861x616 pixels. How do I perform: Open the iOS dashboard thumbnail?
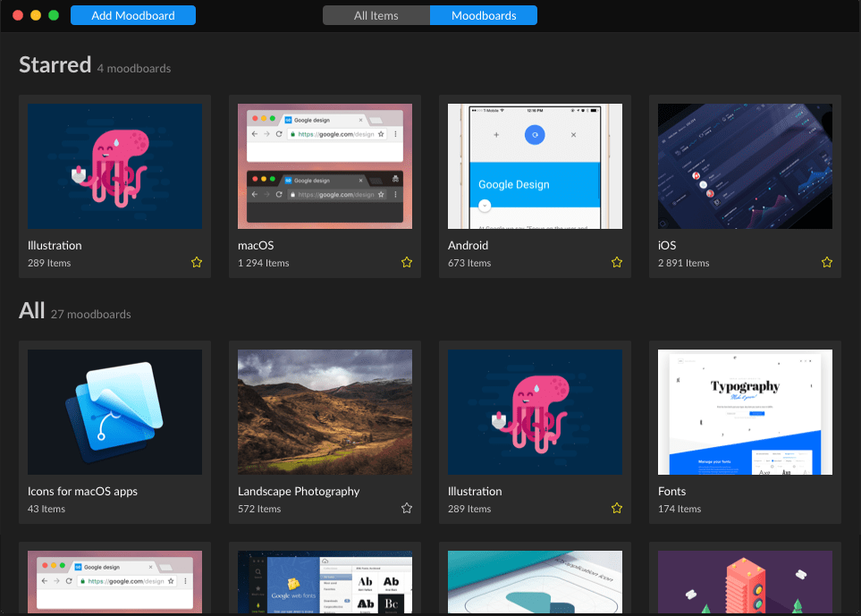(745, 166)
